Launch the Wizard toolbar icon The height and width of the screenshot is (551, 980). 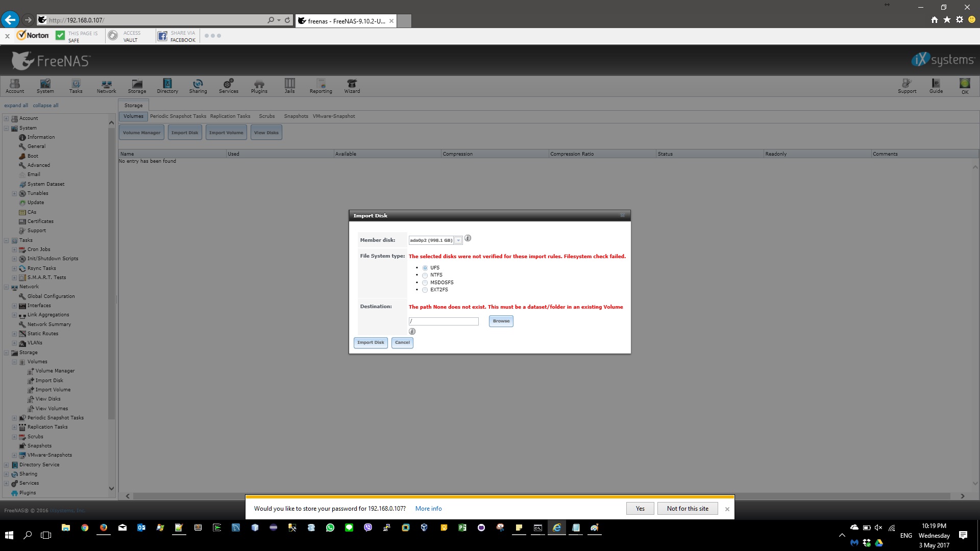tap(352, 86)
